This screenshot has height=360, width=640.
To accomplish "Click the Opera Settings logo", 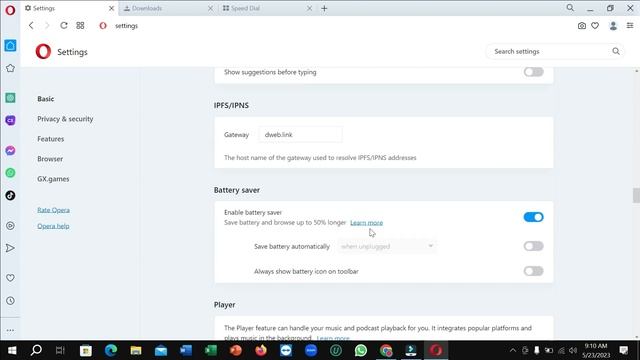I will click(43, 51).
